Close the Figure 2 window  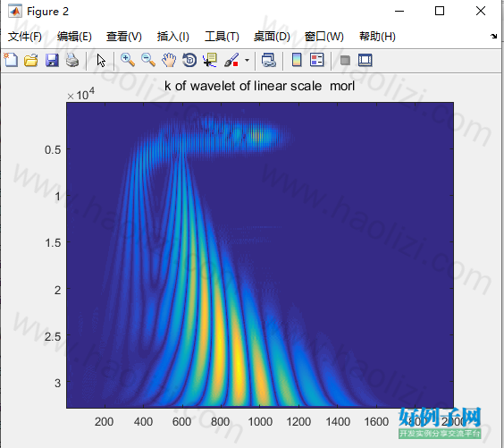tap(481, 11)
